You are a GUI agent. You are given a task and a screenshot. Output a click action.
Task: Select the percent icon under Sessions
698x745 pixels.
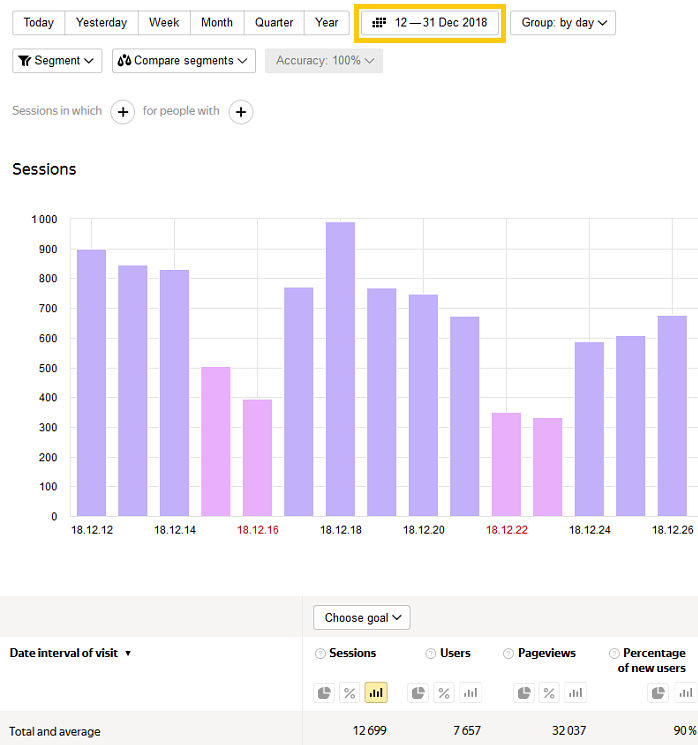tap(350, 693)
